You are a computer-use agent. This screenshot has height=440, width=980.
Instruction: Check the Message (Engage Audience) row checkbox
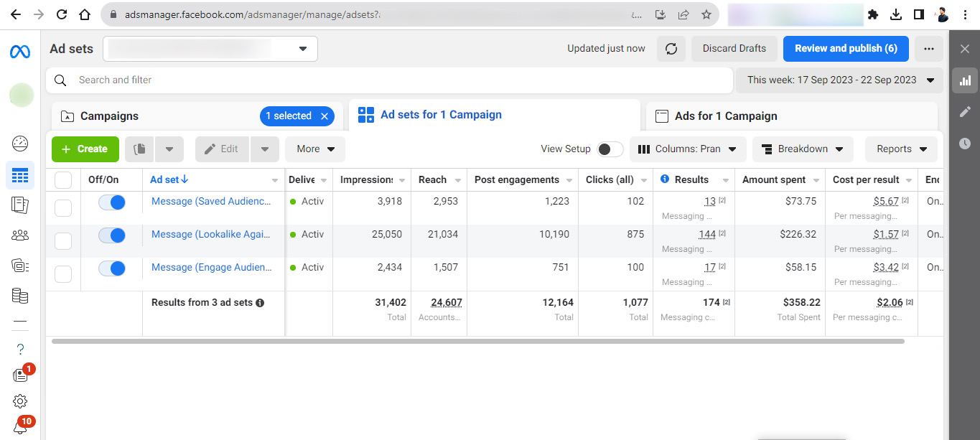tap(63, 274)
